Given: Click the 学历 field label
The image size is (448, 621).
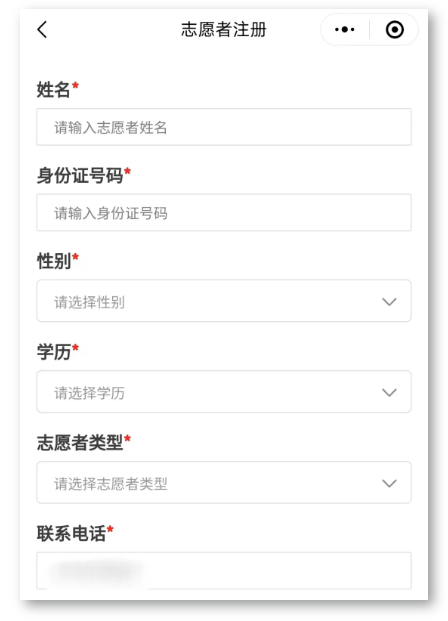Looking at the screenshot, I should (x=53, y=352).
